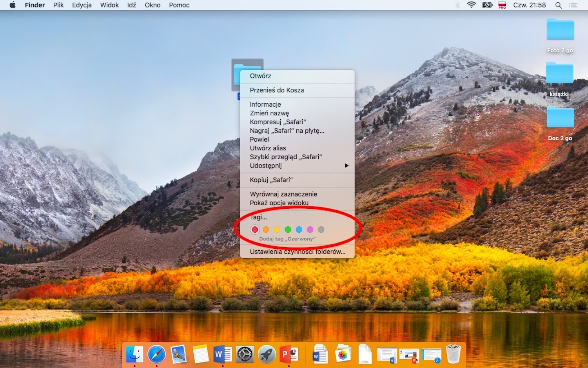The height and width of the screenshot is (368, 588).
Task: Launch Microsoft Word from the Dock
Action: (x=222, y=355)
